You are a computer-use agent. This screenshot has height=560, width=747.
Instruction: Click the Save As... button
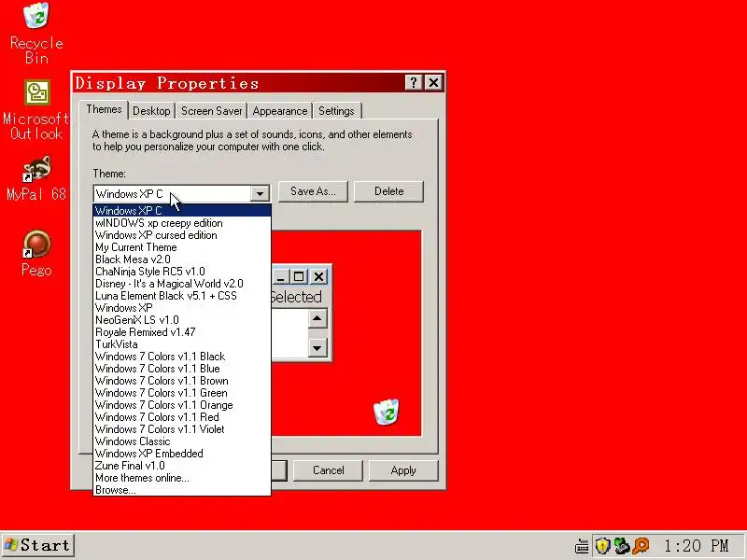pos(313,191)
